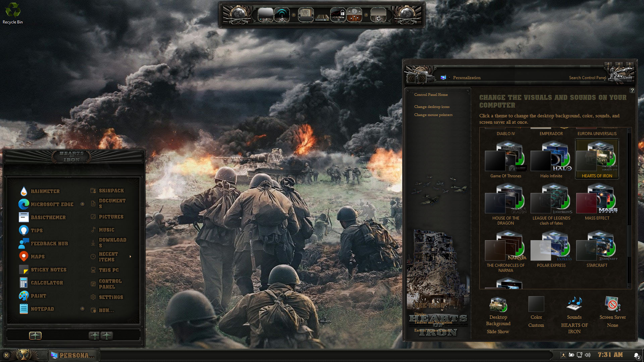
Task: Open Screen Saver settings icon
Action: (x=612, y=304)
